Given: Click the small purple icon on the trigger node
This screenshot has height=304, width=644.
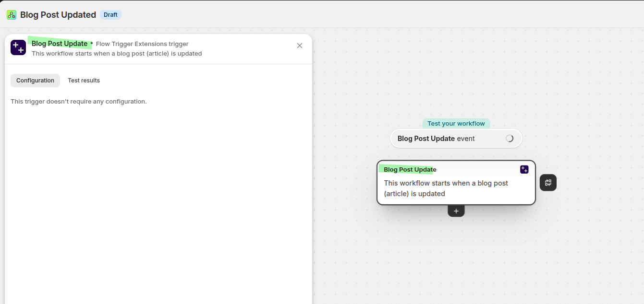Looking at the screenshot, I should click(524, 169).
